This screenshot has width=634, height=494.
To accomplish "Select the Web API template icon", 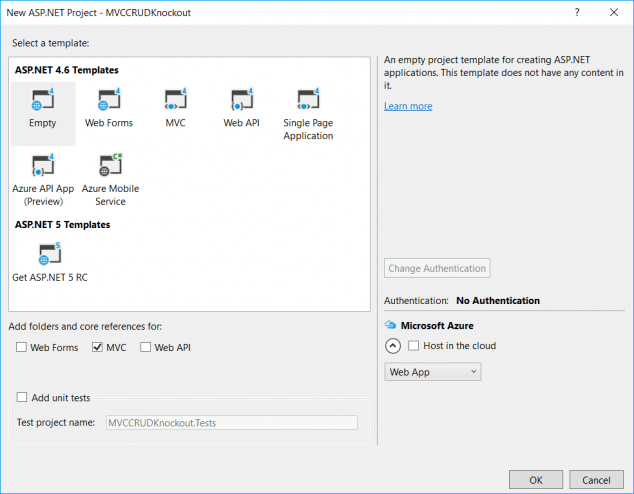I will (x=243, y=101).
